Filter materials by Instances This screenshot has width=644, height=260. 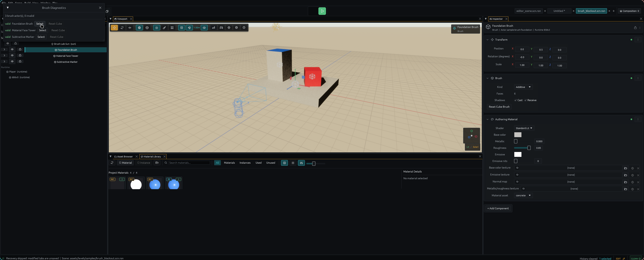pos(245,163)
